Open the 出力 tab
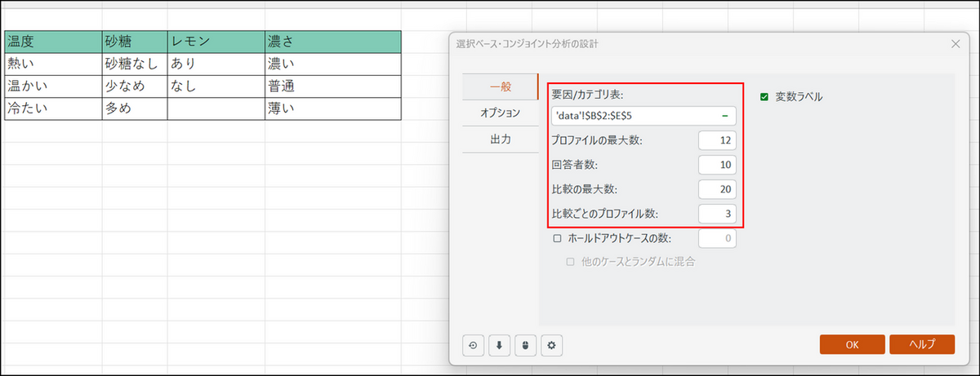The image size is (980, 376). pyautogui.click(x=500, y=139)
